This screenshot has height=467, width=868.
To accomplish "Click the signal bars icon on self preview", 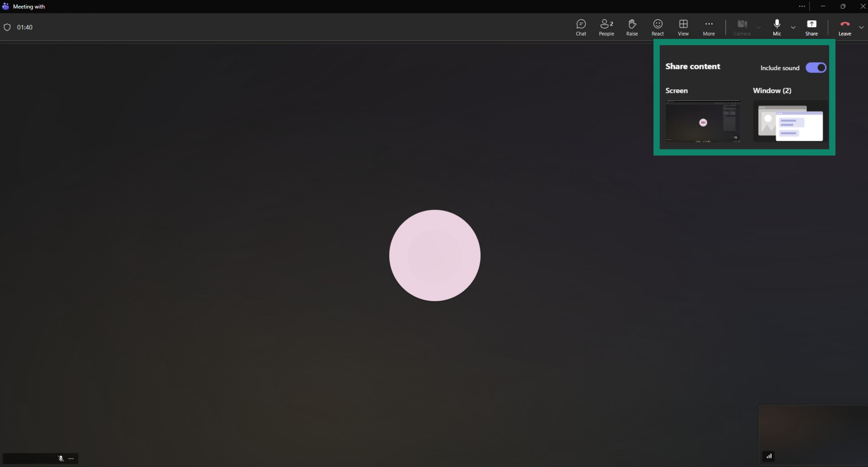I will 769,456.
